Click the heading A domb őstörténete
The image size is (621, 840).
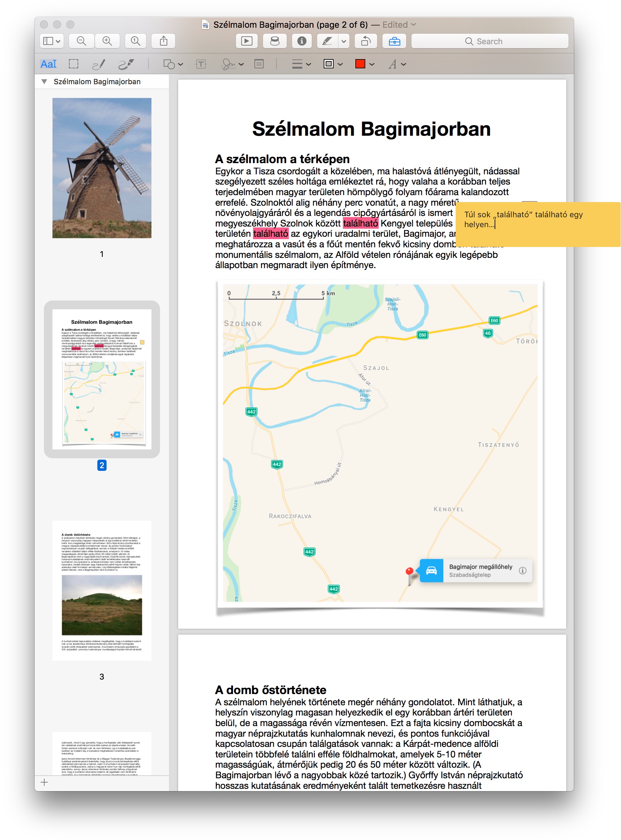pos(271,689)
